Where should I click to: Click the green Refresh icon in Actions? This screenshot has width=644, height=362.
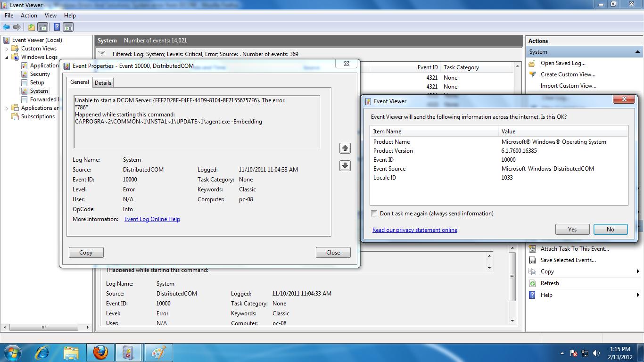[532, 283]
